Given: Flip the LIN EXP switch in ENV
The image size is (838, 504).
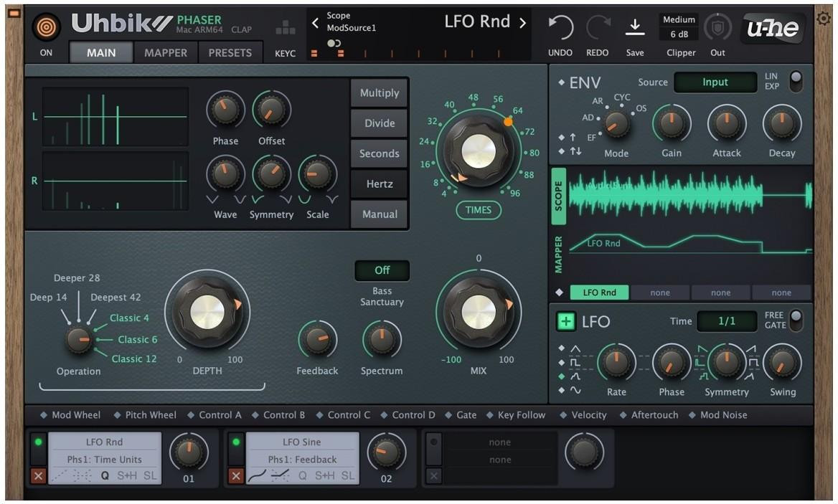Looking at the screenshot, I should point(796,81).
